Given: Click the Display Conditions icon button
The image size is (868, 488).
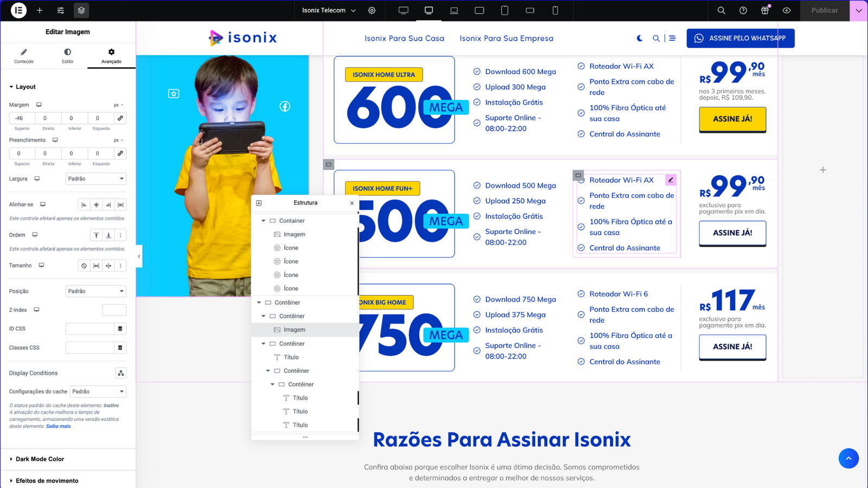Looking at the screenshot, I should click(x=120, y=373).
